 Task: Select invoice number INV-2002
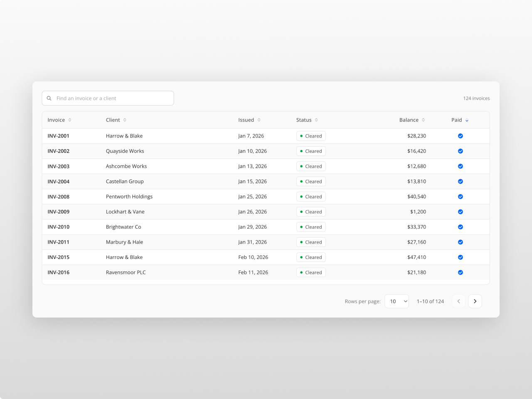tap(58, 151)
